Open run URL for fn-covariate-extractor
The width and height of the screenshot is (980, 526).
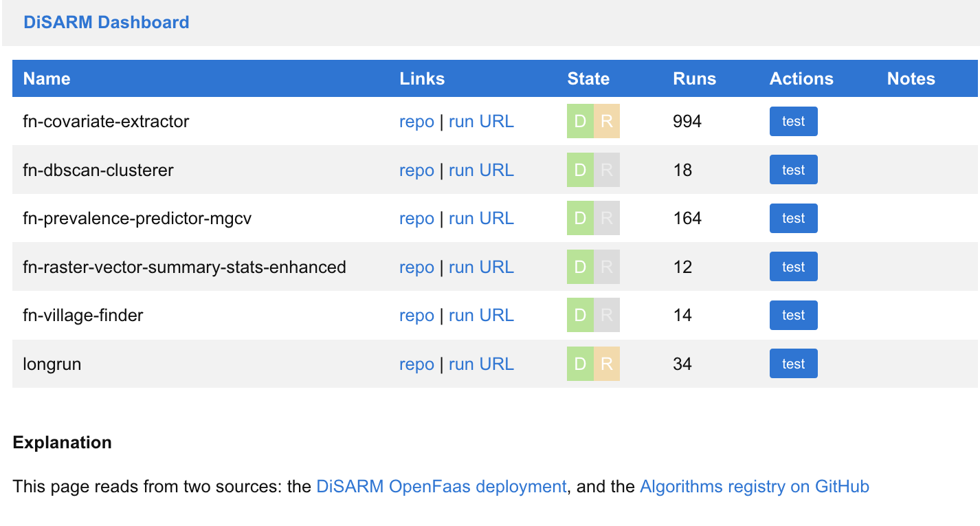pyautogui.click(x=481, y=122)
